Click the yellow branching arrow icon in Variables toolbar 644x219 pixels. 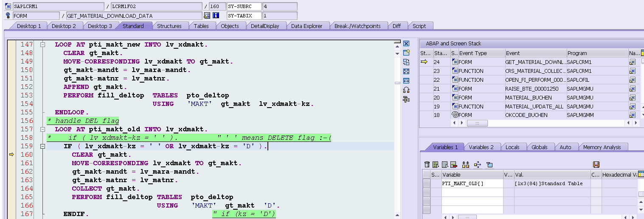[x=477, y=164]
